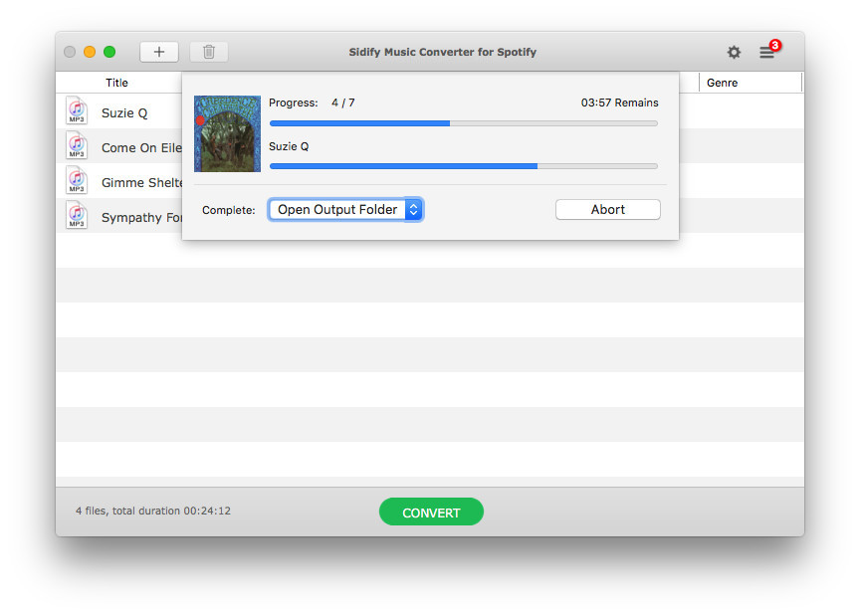Click the 03:57 Remains text
The height and width of the screenshot is (616, 860).
pyautogui.click(x=620, y=103)
